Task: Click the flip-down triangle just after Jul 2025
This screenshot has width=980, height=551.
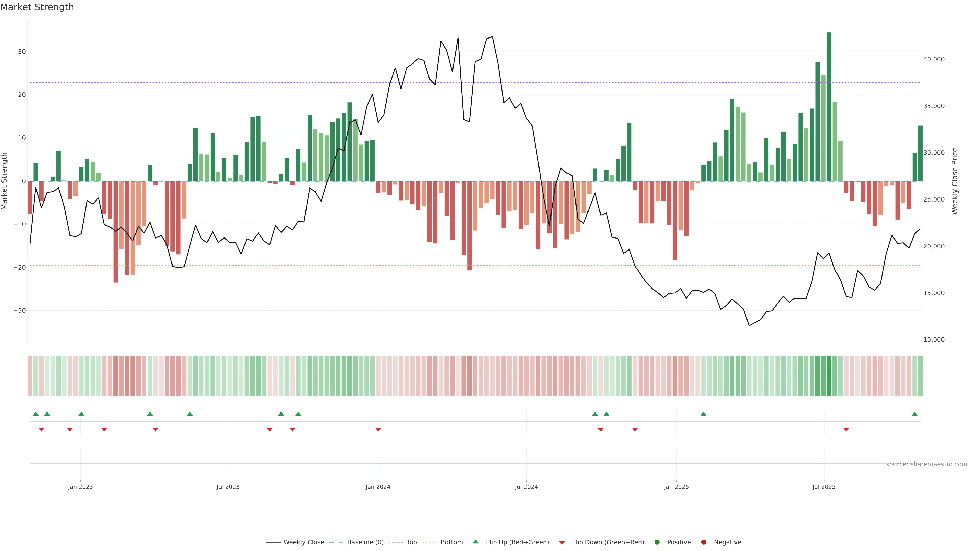Action: pyautogui.click(x=846, y=429)
